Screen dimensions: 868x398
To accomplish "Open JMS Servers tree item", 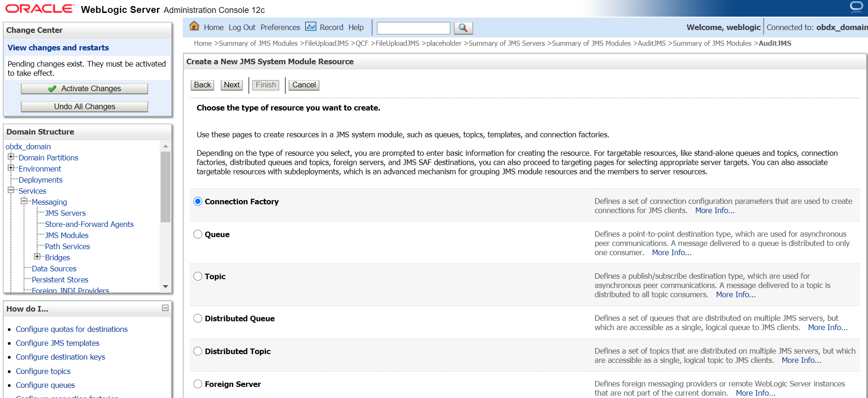I will pyautogui.click(x=65, y=213).
